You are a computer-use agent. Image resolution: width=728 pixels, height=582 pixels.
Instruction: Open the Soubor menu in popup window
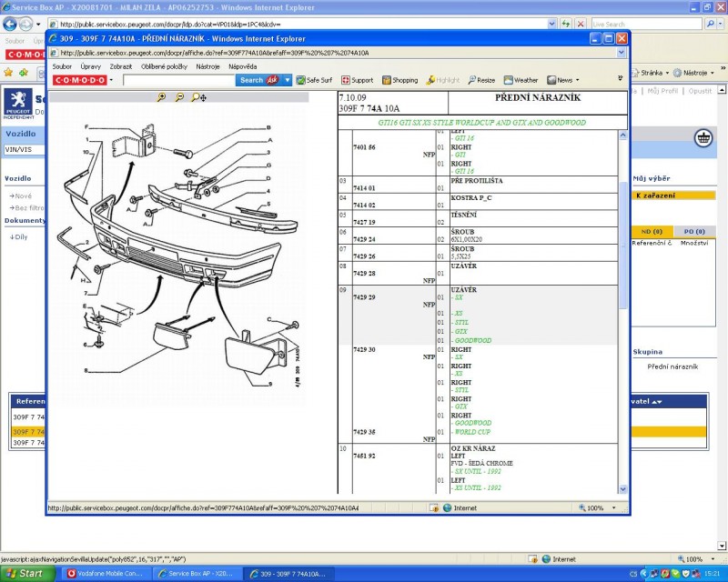click(62, 66)
